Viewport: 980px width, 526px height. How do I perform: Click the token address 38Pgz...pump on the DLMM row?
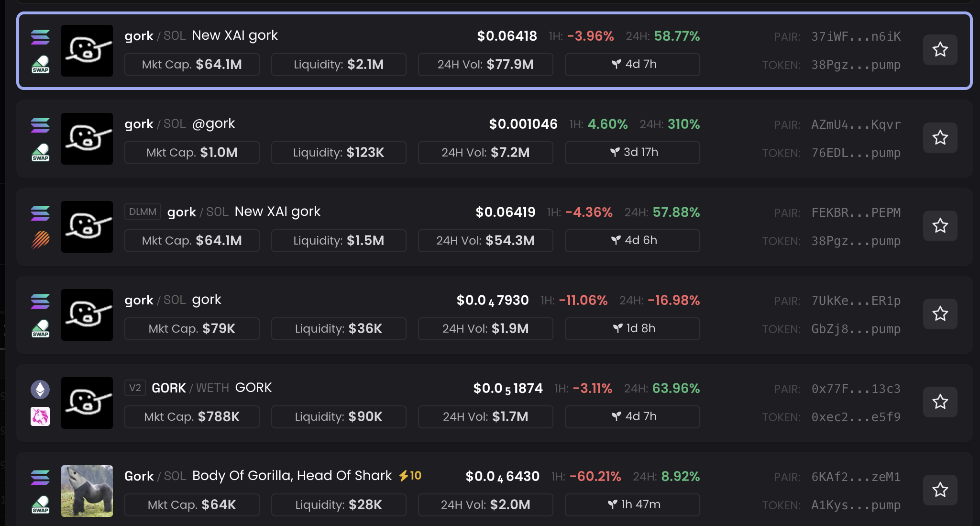point(856,241)
